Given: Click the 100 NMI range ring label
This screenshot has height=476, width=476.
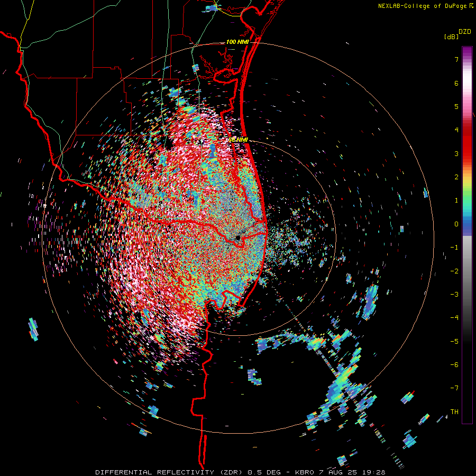Looking at the screenshot, I should (x=237, y=42).
